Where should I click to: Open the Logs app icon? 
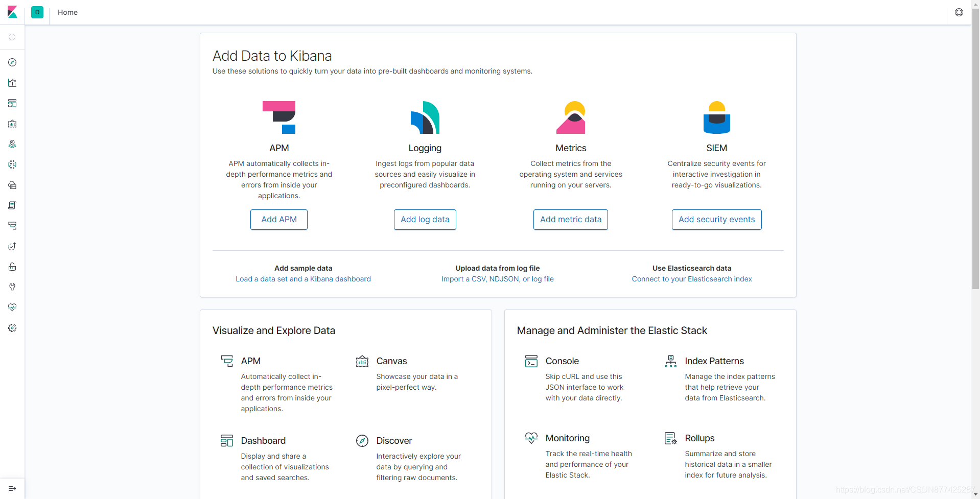[12, 205]
